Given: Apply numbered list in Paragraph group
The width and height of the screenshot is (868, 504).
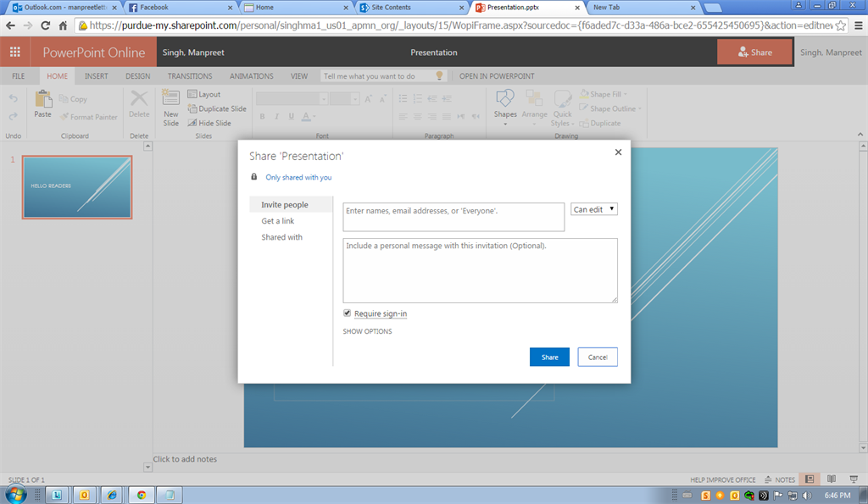Looking at the screenshot, I should [x=417, y=98].
